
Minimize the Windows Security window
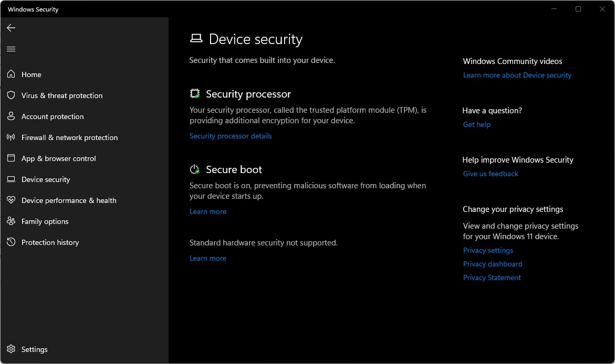[x=554, y=8]
